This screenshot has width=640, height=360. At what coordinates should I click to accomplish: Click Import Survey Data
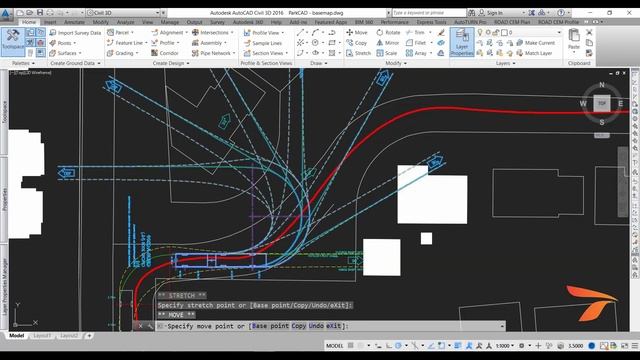pyautogui.click(x=75, y=33)
